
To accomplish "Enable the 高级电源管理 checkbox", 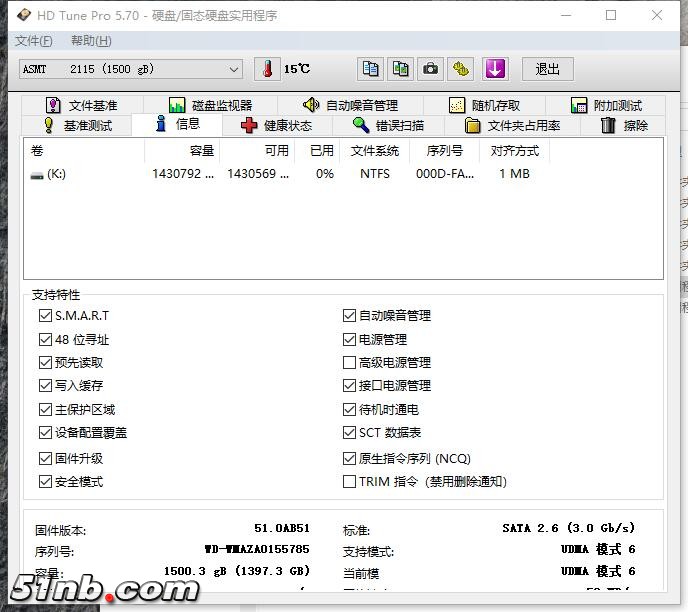I will (349, 362).
